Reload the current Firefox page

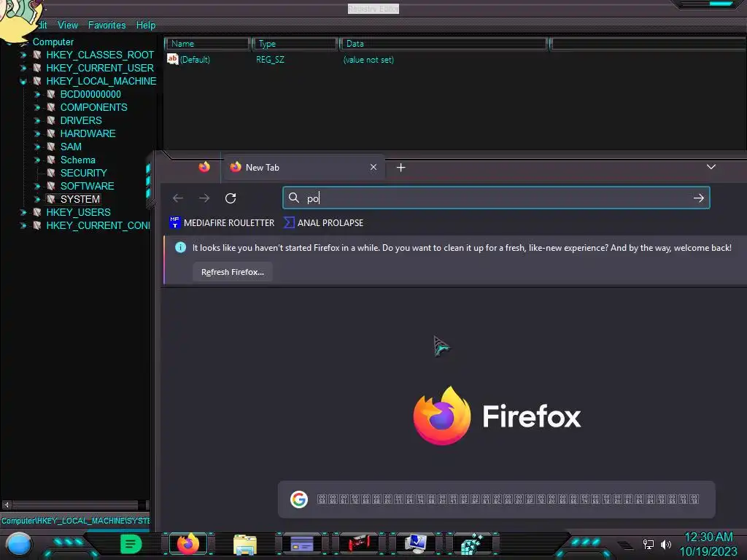tap(231, 198)
